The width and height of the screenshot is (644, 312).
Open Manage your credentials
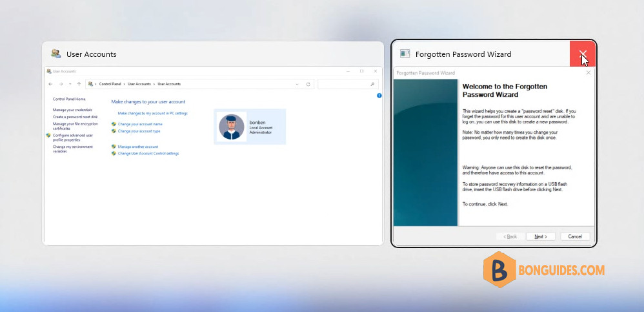72,110
